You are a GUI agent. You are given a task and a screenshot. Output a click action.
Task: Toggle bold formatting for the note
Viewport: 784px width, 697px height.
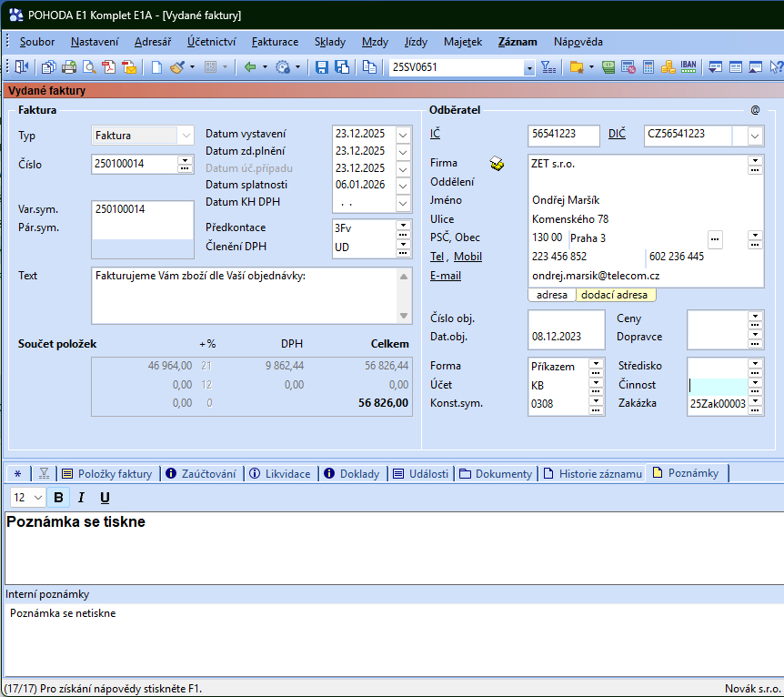(59, 498)
